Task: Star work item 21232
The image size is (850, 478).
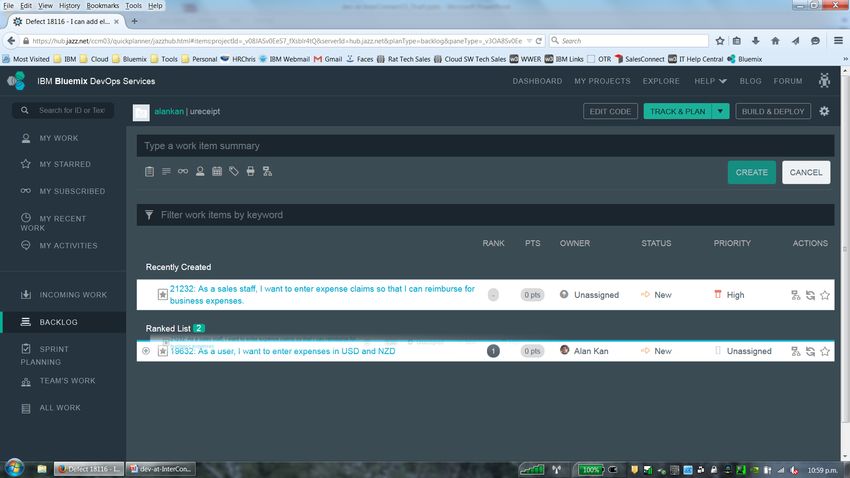Action: click(x=825, y=295)
